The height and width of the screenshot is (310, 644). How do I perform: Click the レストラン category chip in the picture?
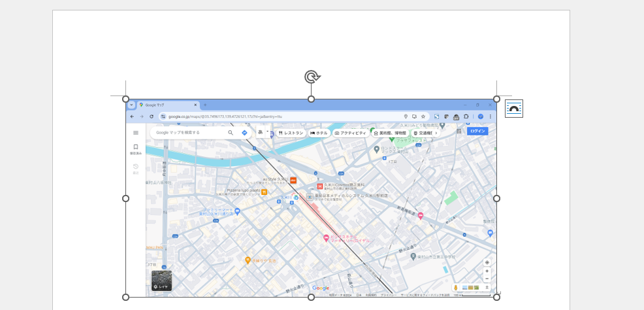tap(291, 133)
